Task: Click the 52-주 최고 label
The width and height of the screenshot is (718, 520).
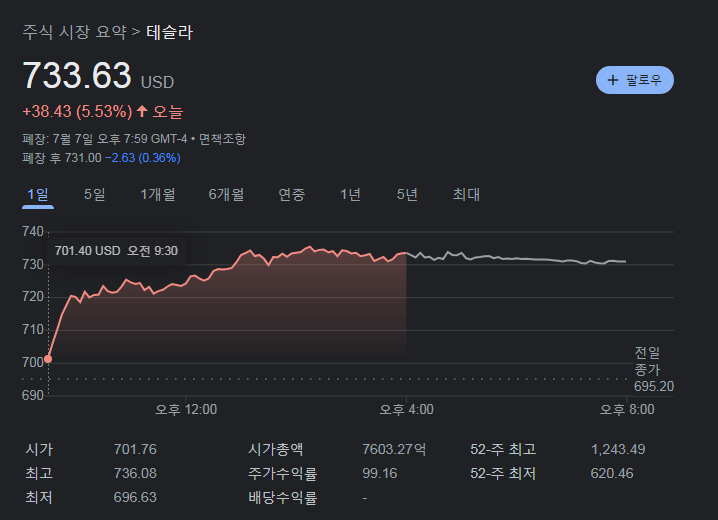Action: pyautogui.click(x=503, y=449)
